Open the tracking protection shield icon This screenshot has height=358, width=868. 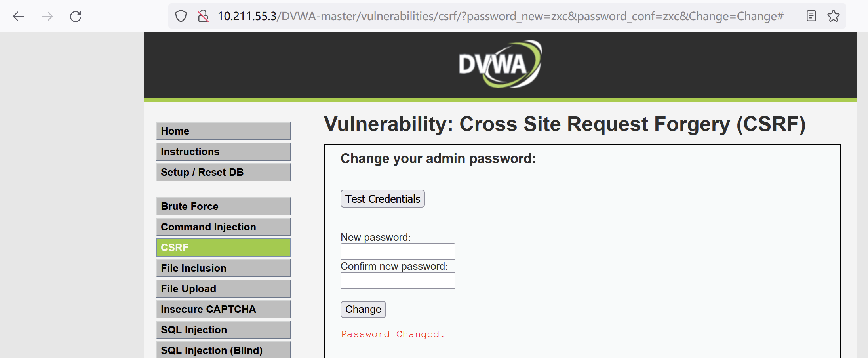(x=181, y=16)
